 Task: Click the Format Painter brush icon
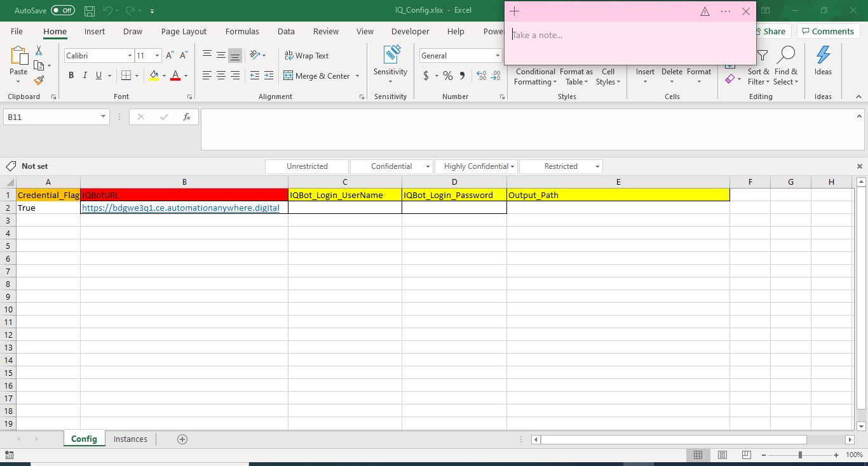(39, 81)
